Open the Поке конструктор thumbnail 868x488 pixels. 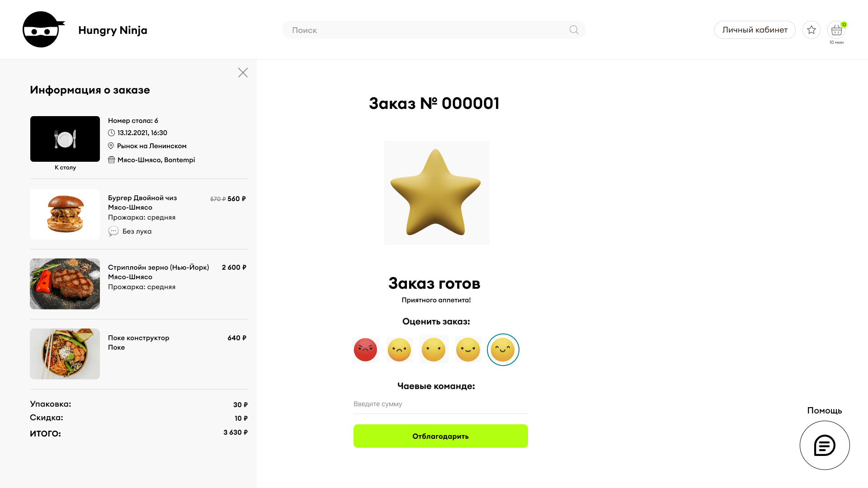[x=65, y=354]
